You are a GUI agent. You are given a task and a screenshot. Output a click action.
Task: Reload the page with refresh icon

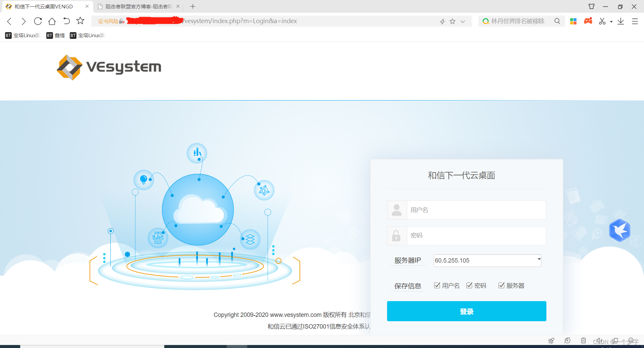point(38,21)
